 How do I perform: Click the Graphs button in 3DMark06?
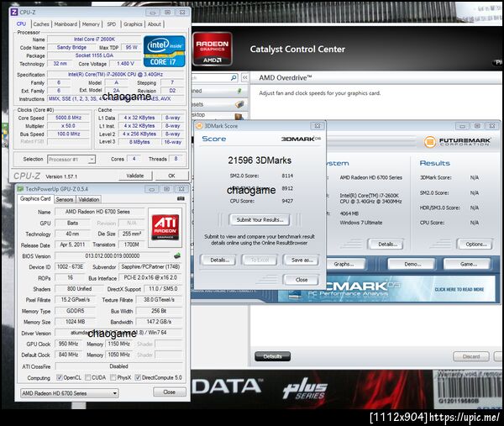click(344, 264)
